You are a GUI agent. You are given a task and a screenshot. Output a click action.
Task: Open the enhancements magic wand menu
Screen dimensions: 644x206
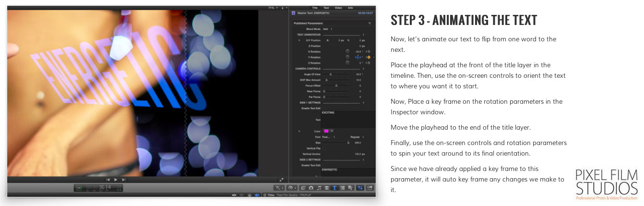tap(279, 188)
